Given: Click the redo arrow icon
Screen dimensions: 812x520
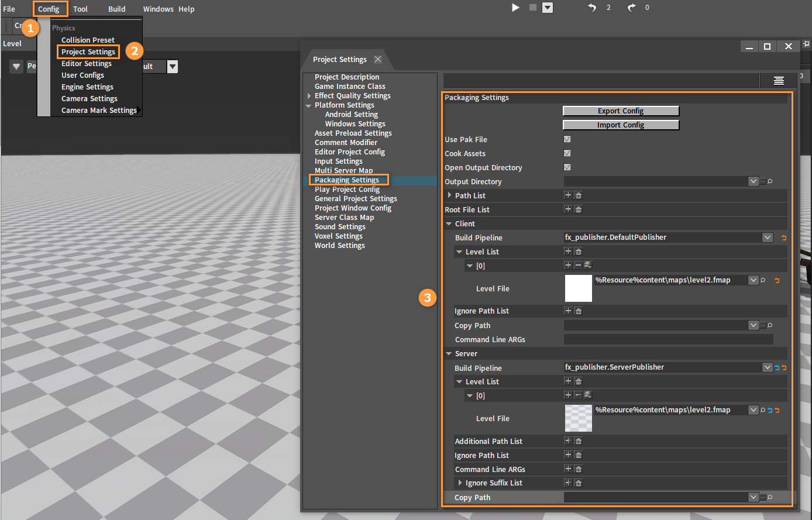Looking at the screenshot, I should coord(632,8).
